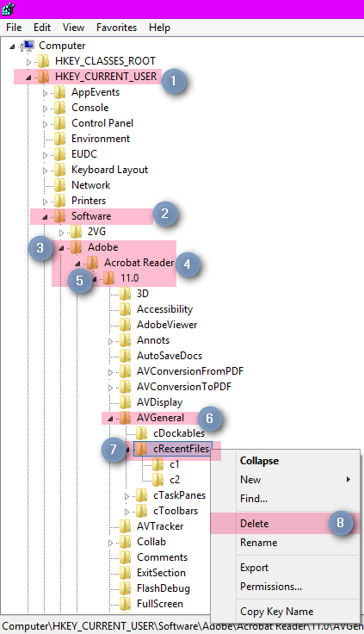
Task: Select the c2 registry key
Action: (175, 480)
